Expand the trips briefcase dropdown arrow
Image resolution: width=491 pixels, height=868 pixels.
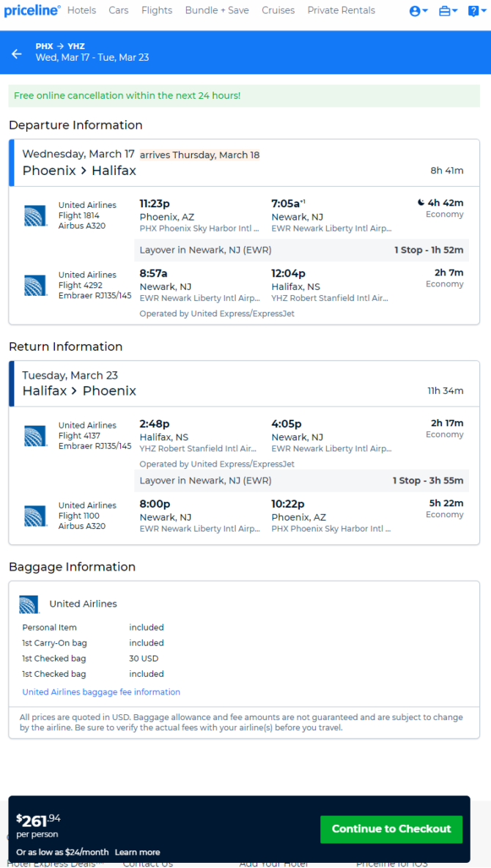(455, 11)
